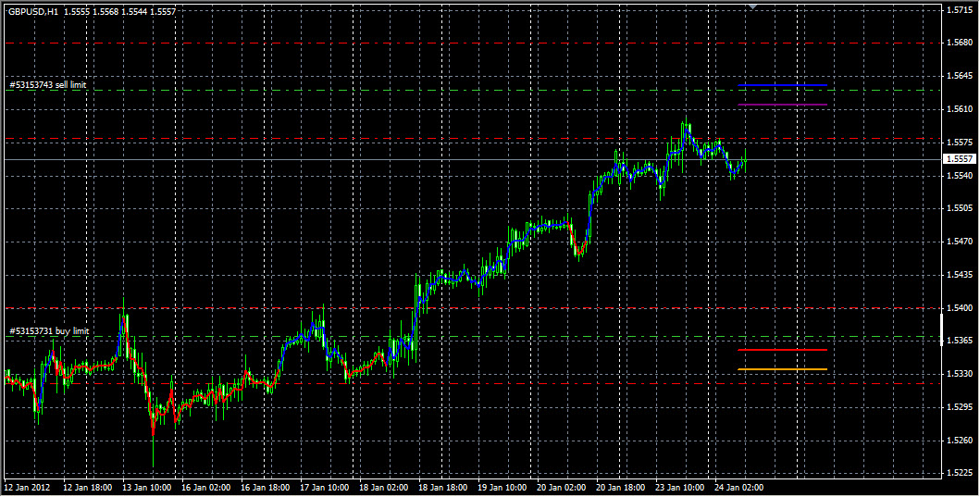Click the 1.5330 price axis label
This screenshot has width=980, height=497.
click(960, 374)
